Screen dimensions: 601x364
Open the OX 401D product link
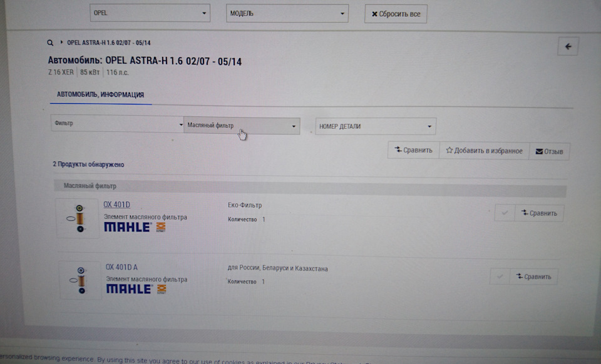pos(117,205)
